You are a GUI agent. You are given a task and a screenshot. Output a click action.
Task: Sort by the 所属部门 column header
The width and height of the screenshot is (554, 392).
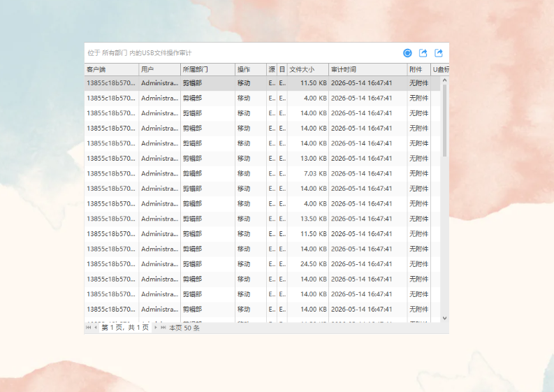click(x=207, y=69)
